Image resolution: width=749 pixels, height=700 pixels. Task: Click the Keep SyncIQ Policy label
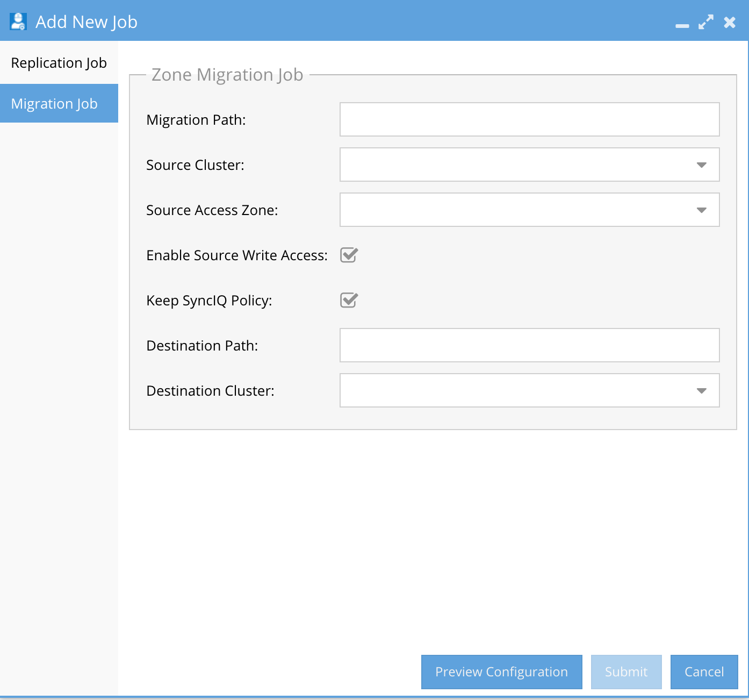(209, 300)
